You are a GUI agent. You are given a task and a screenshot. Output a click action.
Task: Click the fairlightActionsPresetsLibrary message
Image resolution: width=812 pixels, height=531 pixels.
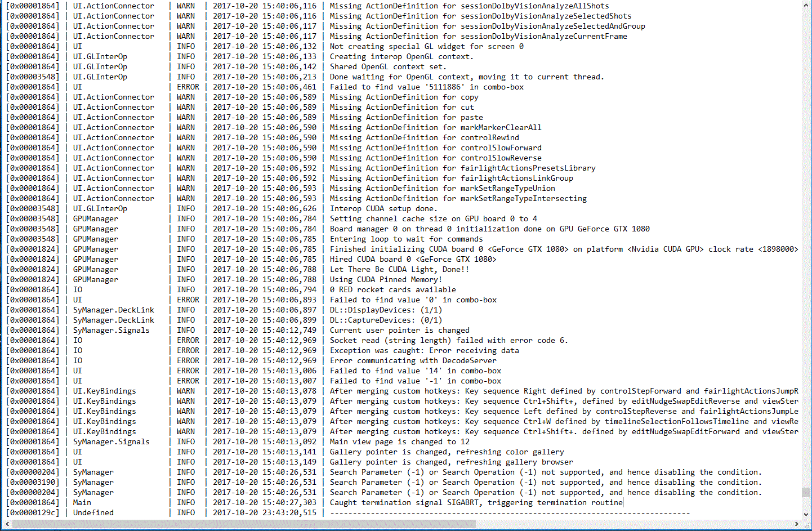pos(462,168)
